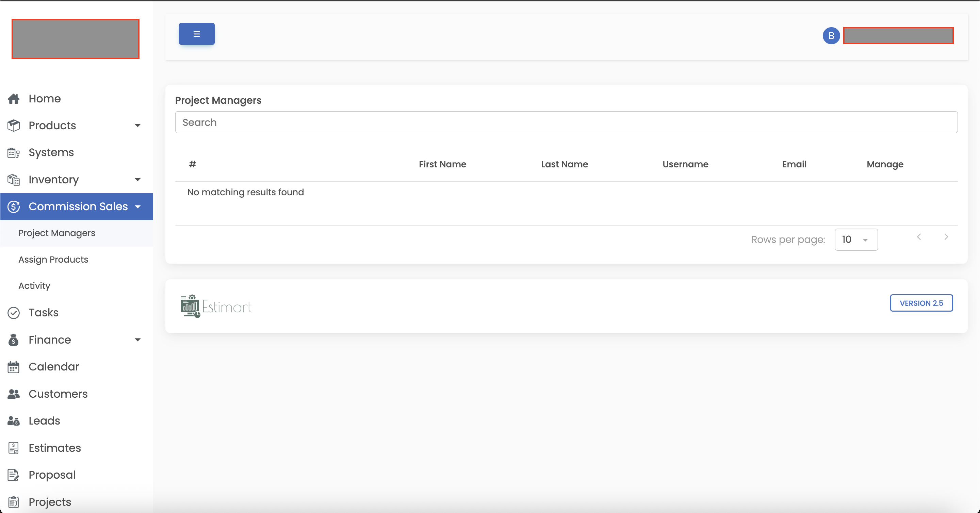The width and height of the screenshot is (980, 513).
Task: Click the Finance money bag icon
Action: coord(14,340)
